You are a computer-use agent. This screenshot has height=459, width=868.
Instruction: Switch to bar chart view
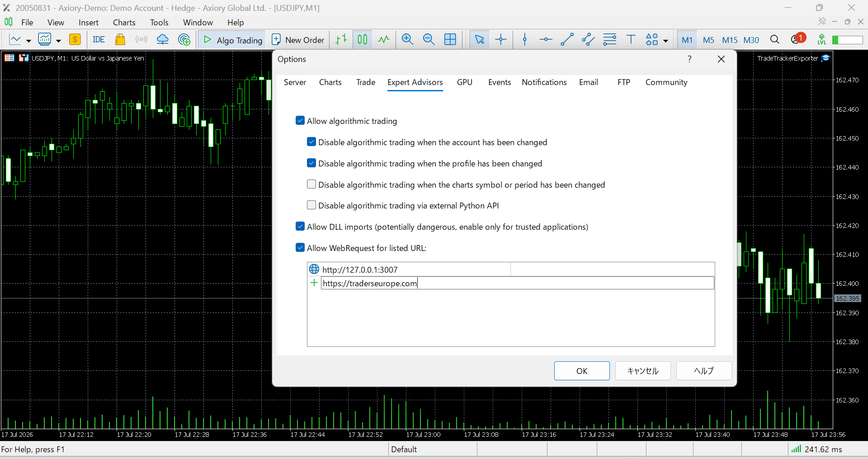coord(341,40)
